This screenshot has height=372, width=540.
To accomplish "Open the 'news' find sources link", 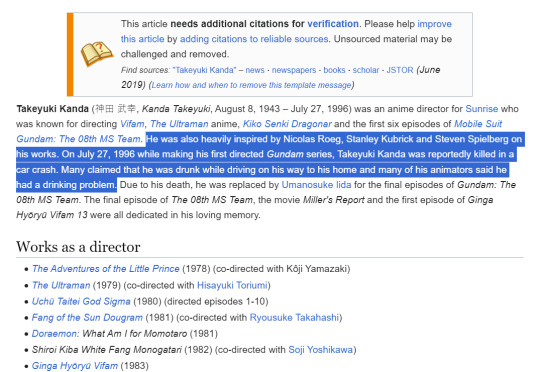I will point(255,70).
